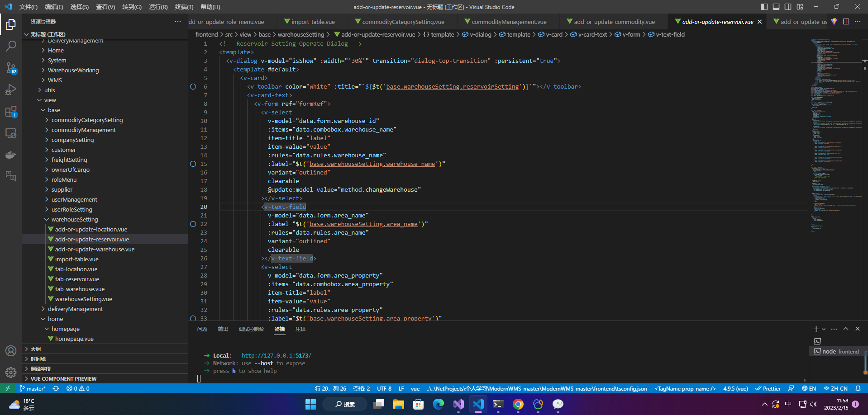This screenshot has height=415, width=868.
Task: Expand the VUE COMPONENT PREVIEW section
Action: [105, 379]
